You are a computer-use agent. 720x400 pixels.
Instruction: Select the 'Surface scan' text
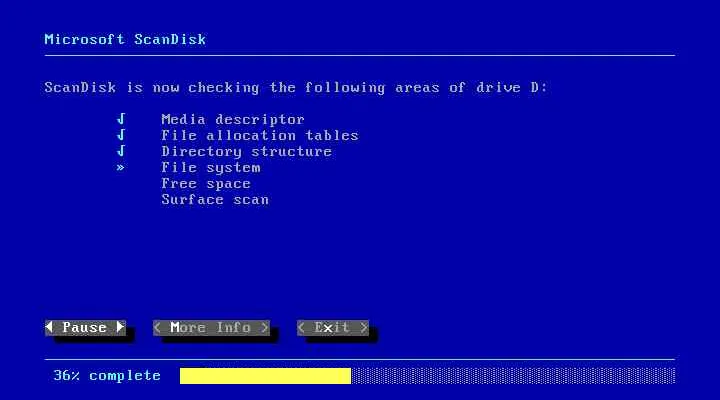pyautogui.click(x=215, y=200)
